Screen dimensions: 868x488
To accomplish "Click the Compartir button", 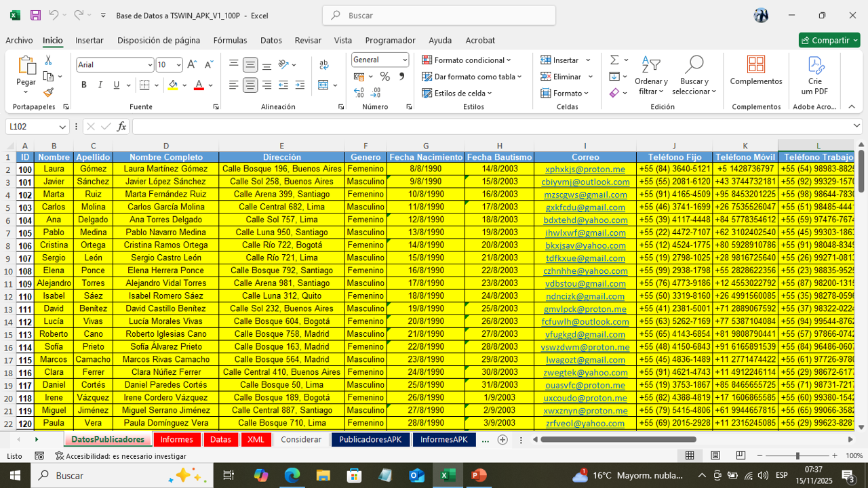I will [x=829, y=40].
